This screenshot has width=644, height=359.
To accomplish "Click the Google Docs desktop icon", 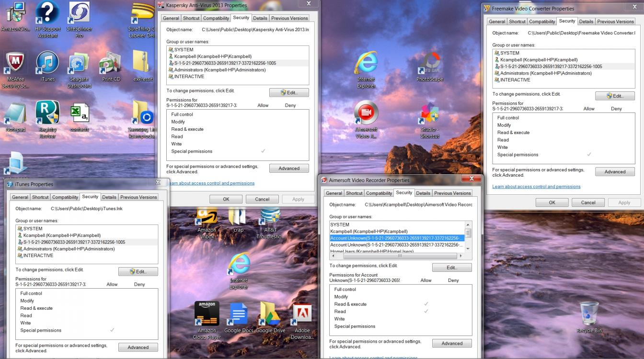I will [239, 318].
